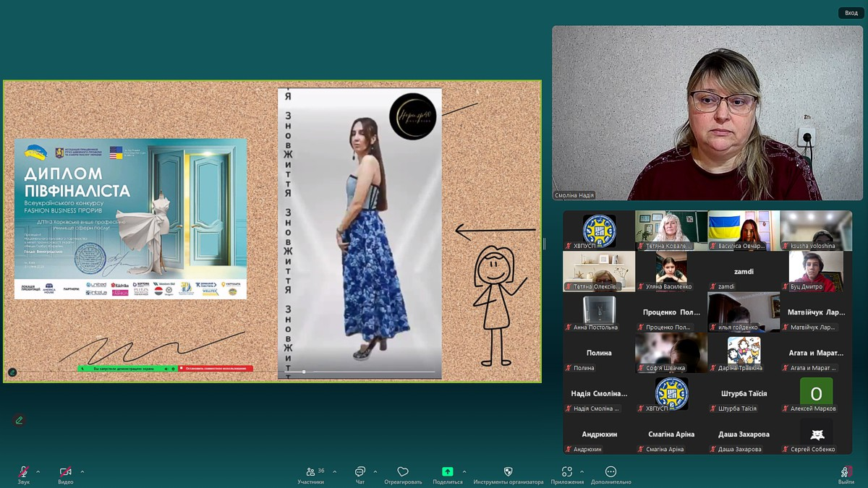Image resolution: width=868 pixels, height=488 pixels.
Task: Select Буц Дмитро participant tile
Action: pos(816,272)
